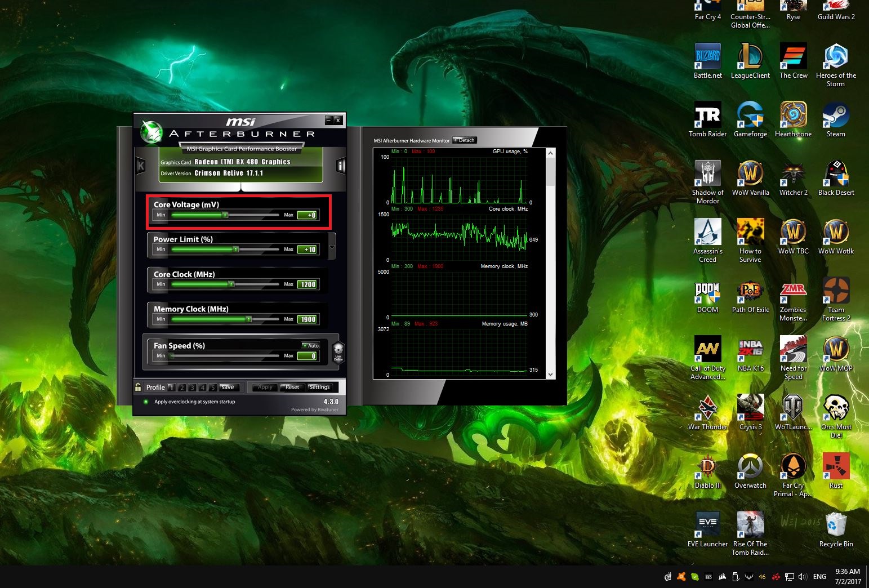Viewport: 869px width, 588px height.
Task: Open the Kombustor 'K' side button
Action: pyautogui.click(x=141, y=166)
